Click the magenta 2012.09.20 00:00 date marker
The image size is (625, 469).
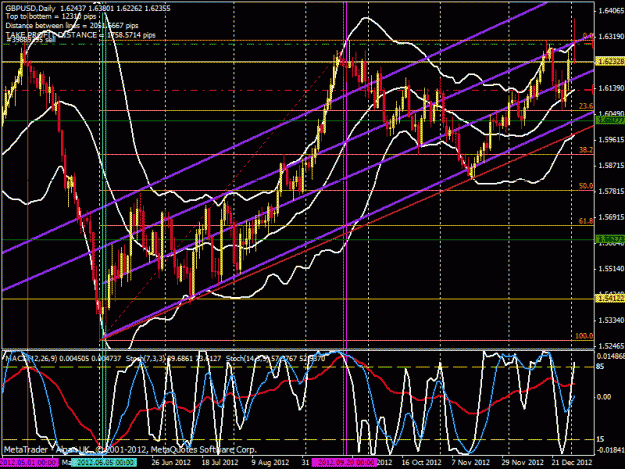(x=344, y=463)
